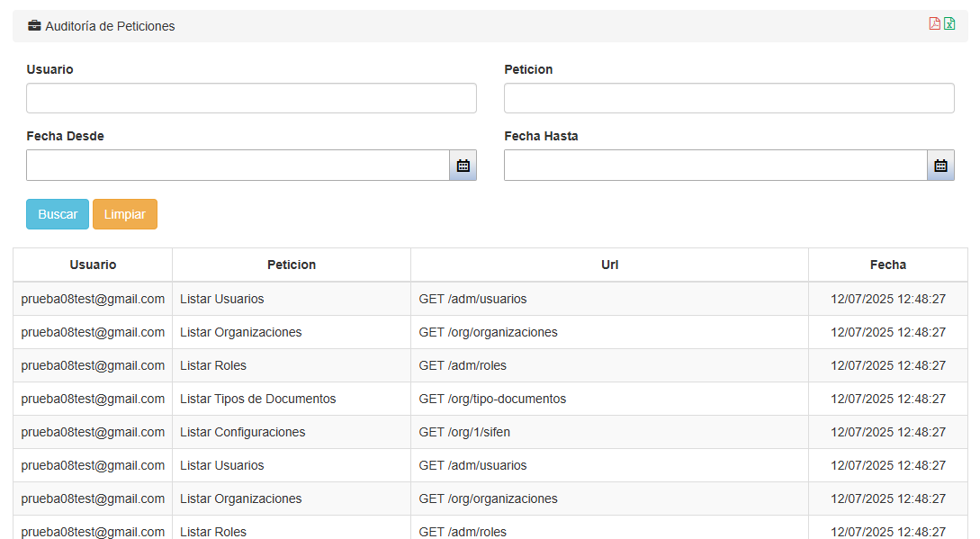Click the Fecha column header
Image resolution: width=980 pixels, height=539 pixels.
pyautogui.click(x=887, y=265)
